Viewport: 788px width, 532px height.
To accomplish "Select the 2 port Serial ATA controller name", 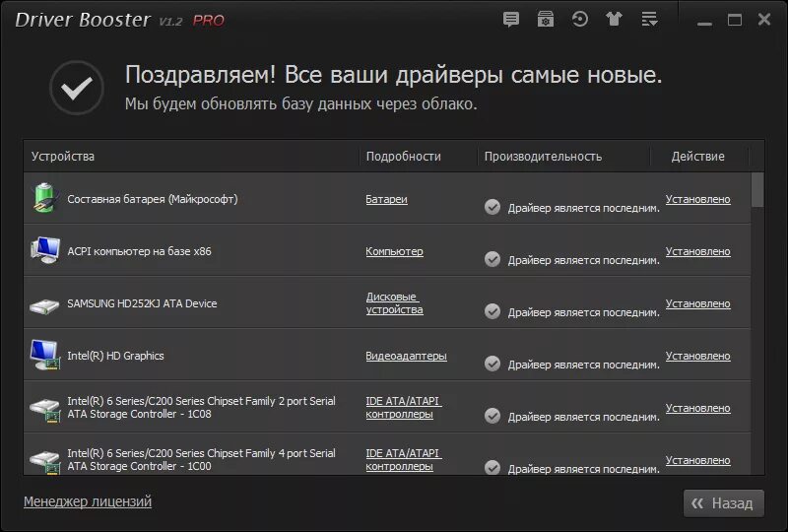I will coord(201,407).
